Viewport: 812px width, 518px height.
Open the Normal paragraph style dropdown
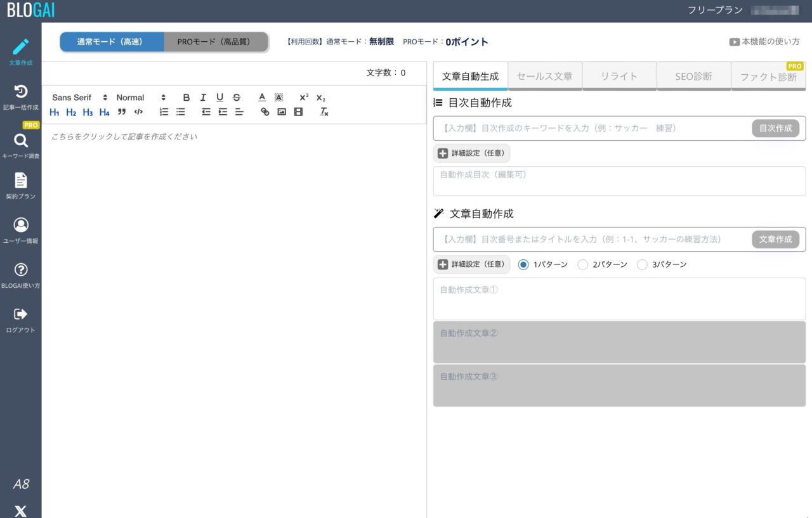(x=136, y=97)
